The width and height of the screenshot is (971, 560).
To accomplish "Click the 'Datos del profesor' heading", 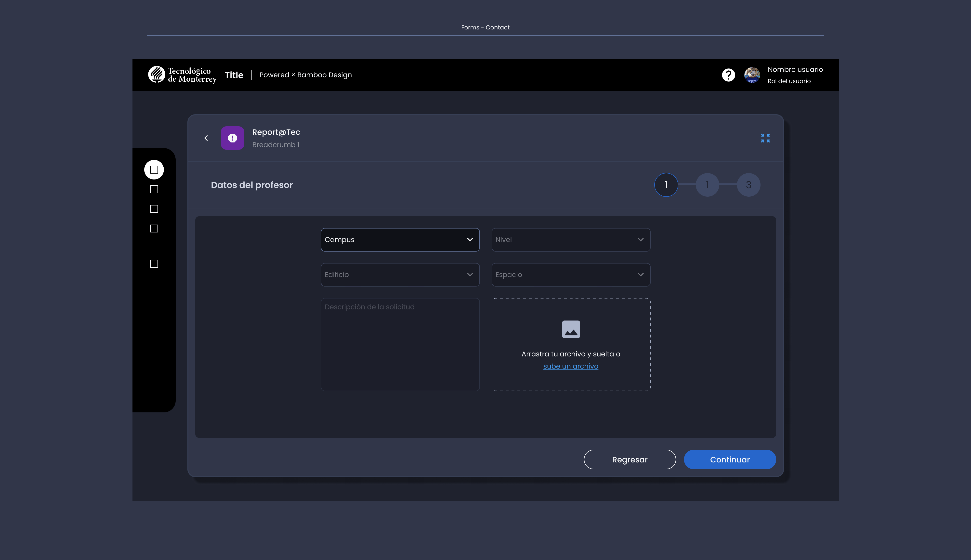I will [252, 185].
